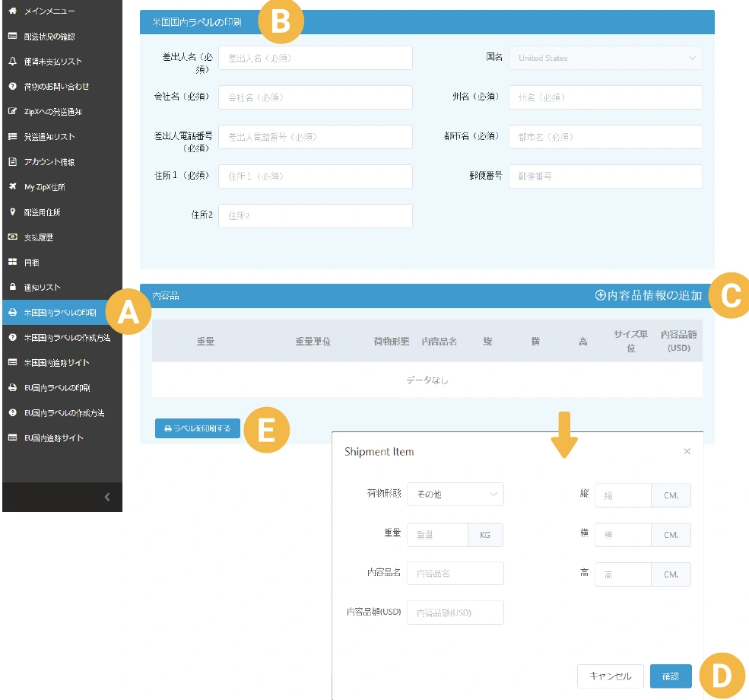Click the grid icon beside 同梱
The image size is (749, 700).
click(13, 262)
